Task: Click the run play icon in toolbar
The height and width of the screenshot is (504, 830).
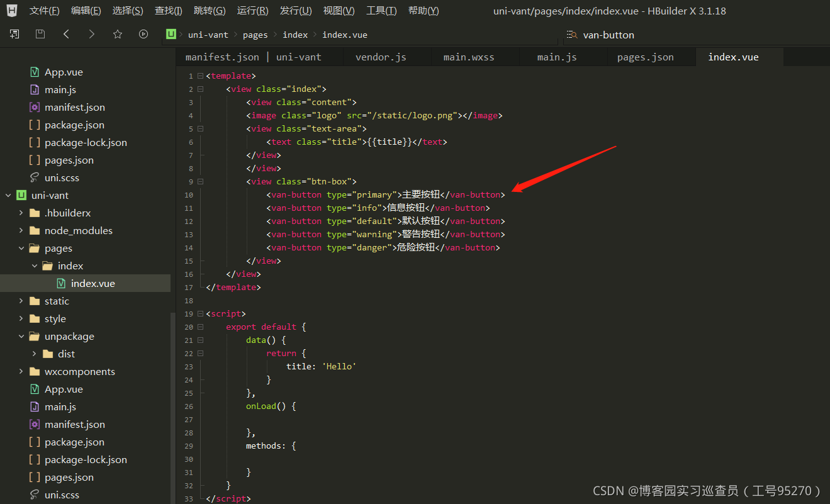Action: click(x=143, y=35)
